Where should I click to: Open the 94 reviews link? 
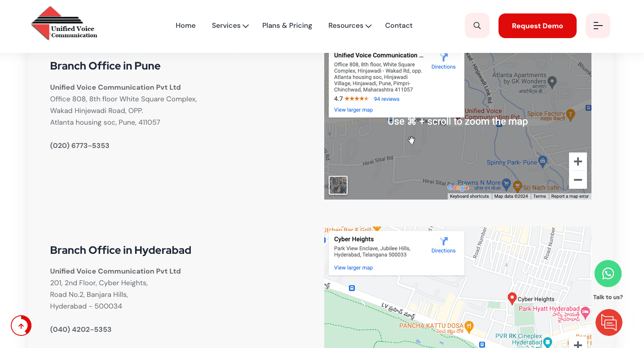[x=386, y=99]
